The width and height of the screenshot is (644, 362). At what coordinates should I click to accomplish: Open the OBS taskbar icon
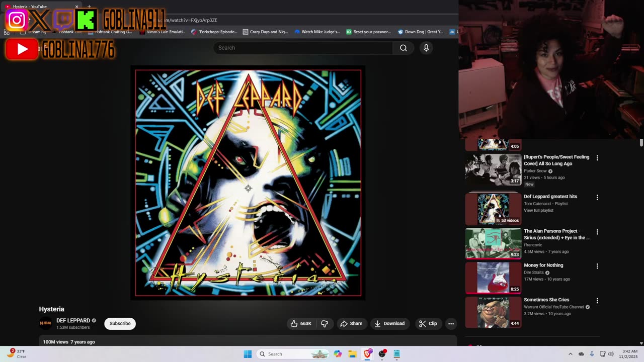(x=382, y=354)
